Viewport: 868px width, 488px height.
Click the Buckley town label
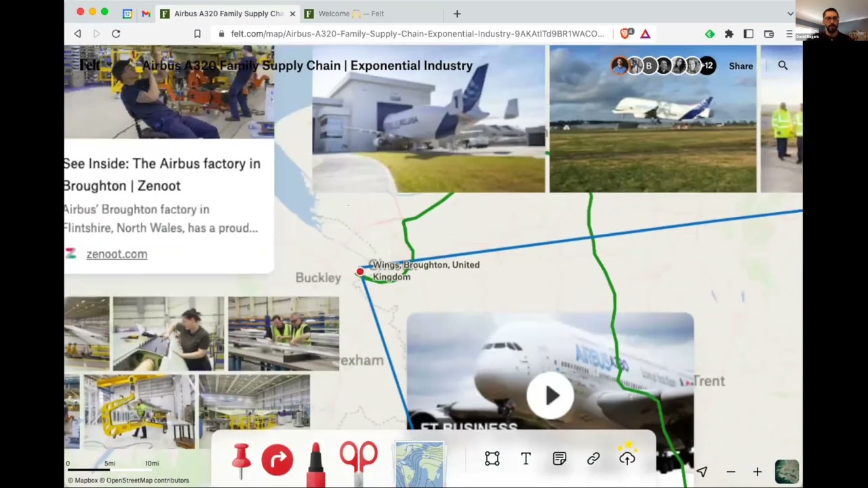pyautogui.click(x=318, y=278)
